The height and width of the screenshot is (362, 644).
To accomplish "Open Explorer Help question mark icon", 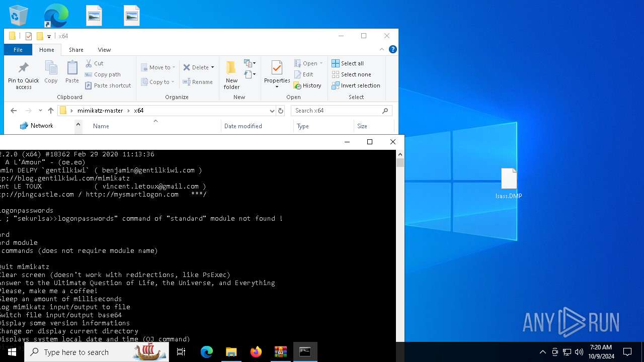I will click(393, 49).
